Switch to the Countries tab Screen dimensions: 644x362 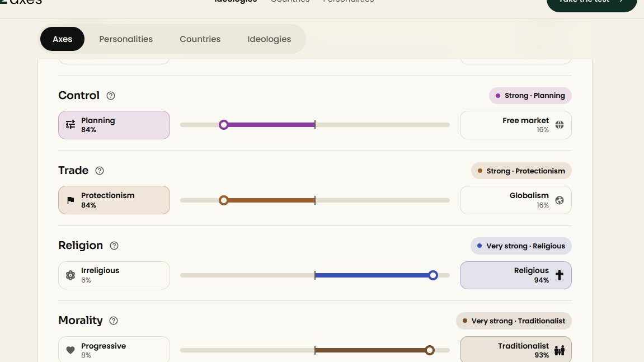pyautogui.click(x=200, y=39)
